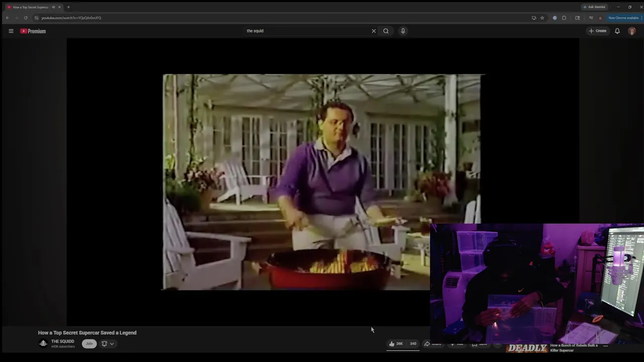The image size is (644, 362).
Task: Run search with magnifying glass button
Action: [386, 31]
